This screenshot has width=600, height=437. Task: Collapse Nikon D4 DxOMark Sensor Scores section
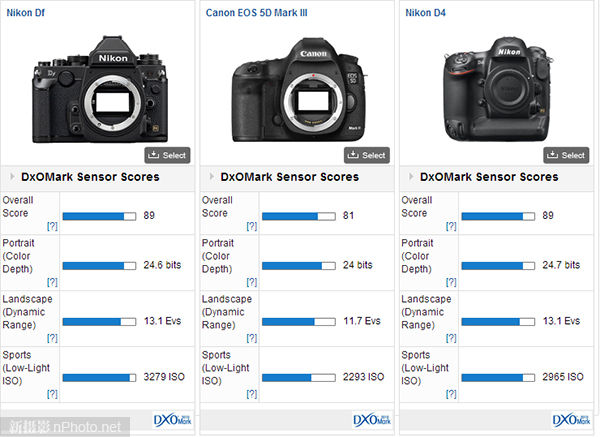point(411,176)
